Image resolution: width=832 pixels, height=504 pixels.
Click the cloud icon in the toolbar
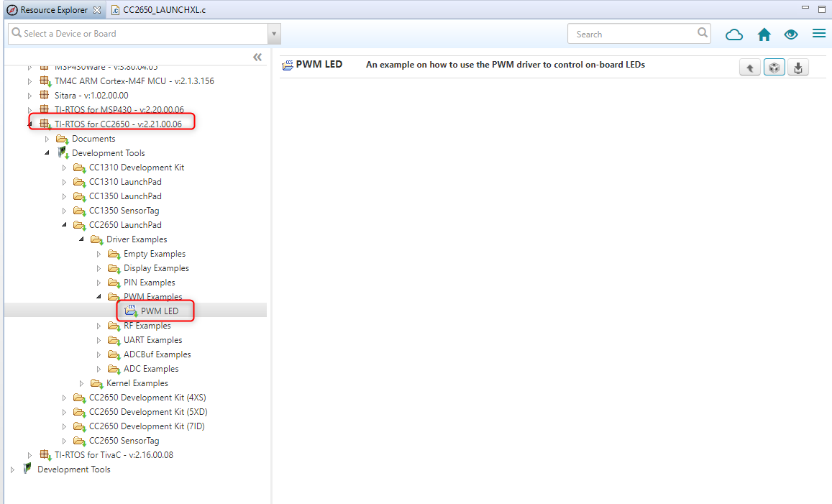pyautogui.click(x=733, y=35)
